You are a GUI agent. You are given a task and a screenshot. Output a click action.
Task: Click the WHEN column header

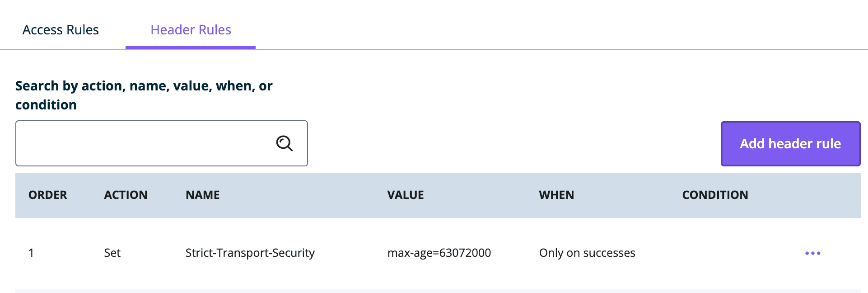click(x=556, y=195)
